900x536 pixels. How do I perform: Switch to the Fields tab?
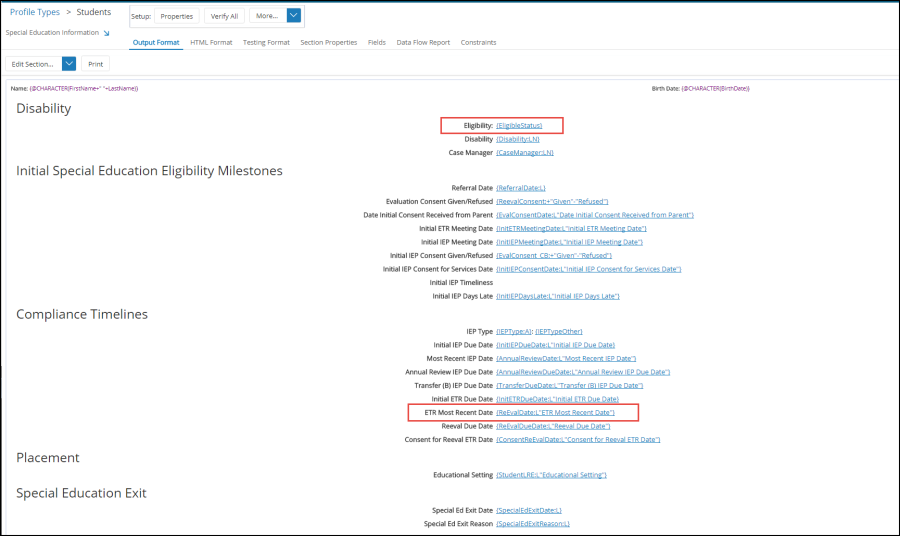tap(377, 42)
